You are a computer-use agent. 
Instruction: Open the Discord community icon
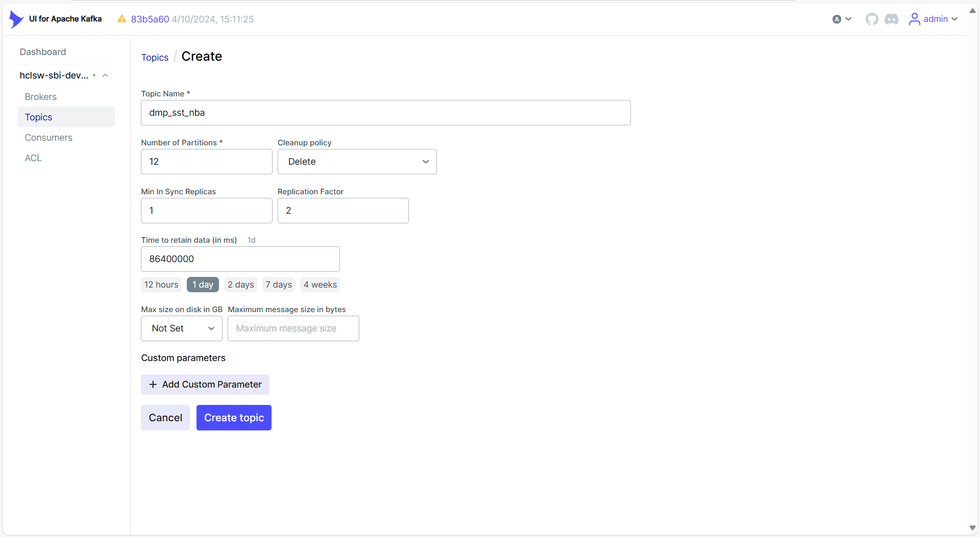pyautogui.click(x=891, y=19)
